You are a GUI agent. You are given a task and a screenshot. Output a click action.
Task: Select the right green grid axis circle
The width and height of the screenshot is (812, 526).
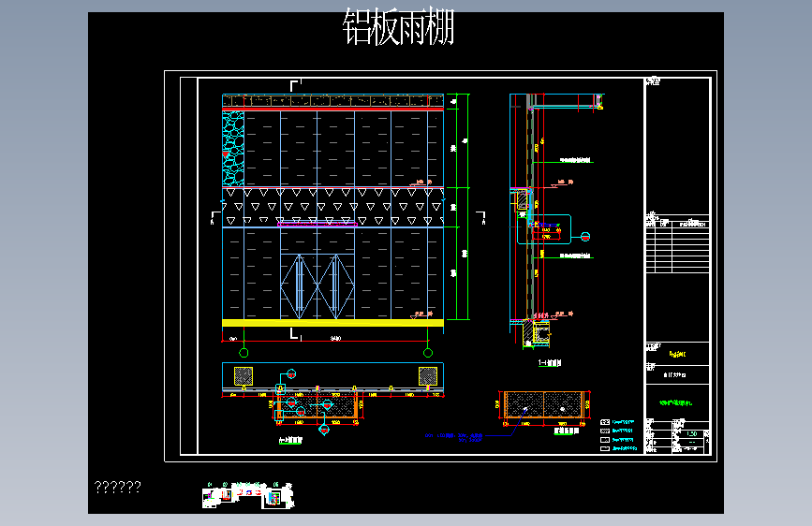coord(428,353)
